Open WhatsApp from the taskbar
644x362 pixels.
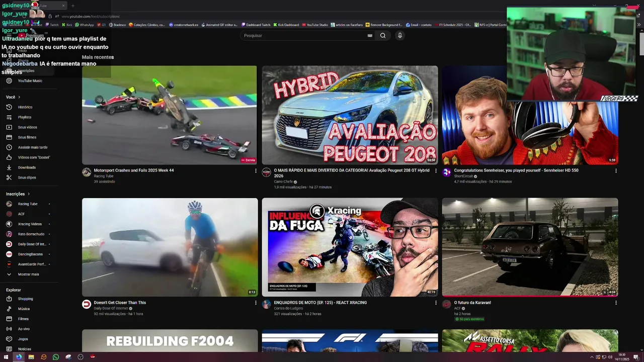pyautogui.click(x=56, y=357)
